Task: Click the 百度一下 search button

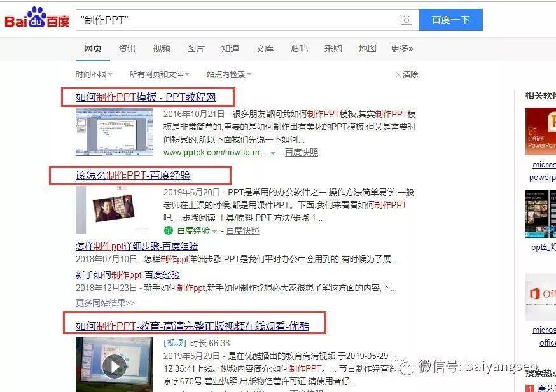Action: (x=450, y=20)
